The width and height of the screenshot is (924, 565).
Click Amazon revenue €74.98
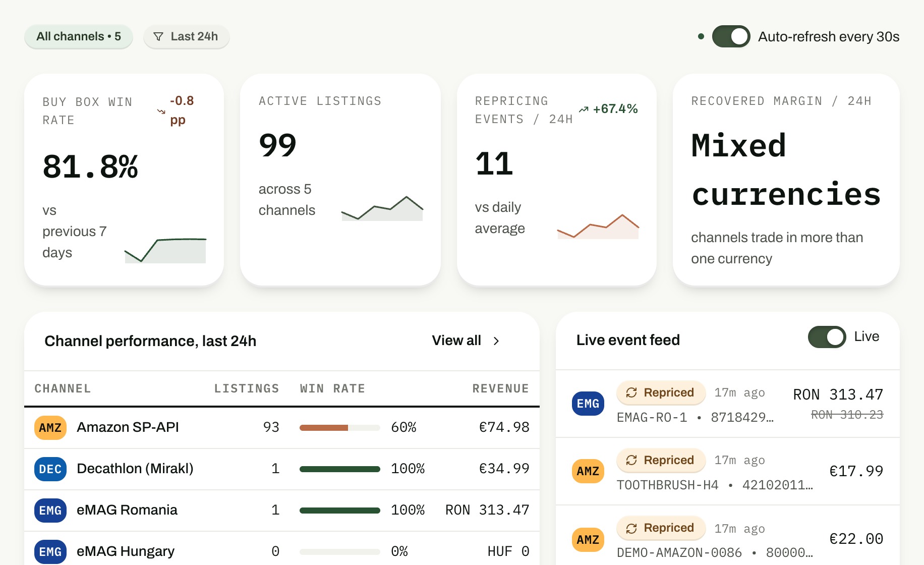[x=504, y=428]
